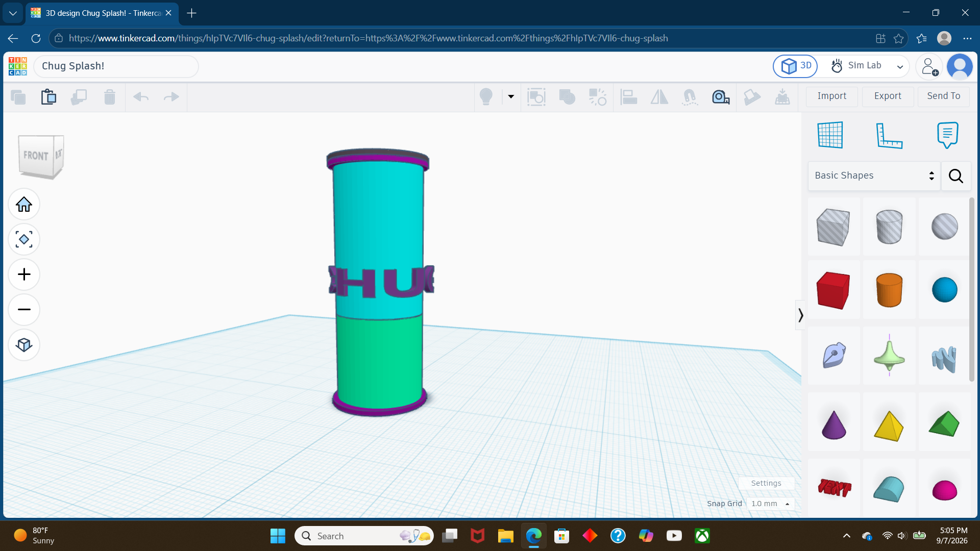Viewport: 980px width, 551px height.
Task: Open the Windows taskbar Search box
Action: click(x=364, y=536)
